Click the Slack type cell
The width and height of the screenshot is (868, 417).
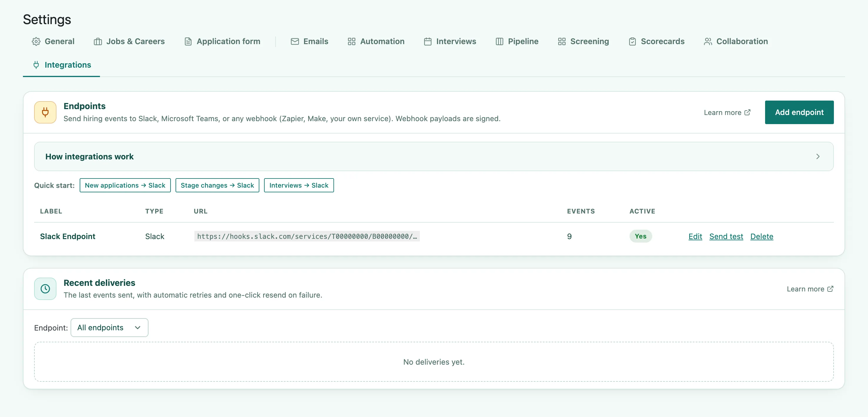(x=155, y=236)
